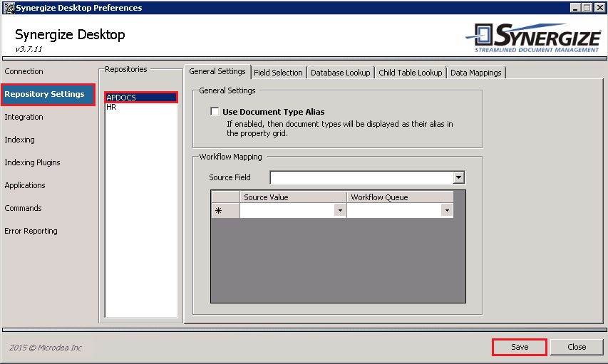608x364 pixels.
Task: Click the Save button
Action: [x=520, y=347]
